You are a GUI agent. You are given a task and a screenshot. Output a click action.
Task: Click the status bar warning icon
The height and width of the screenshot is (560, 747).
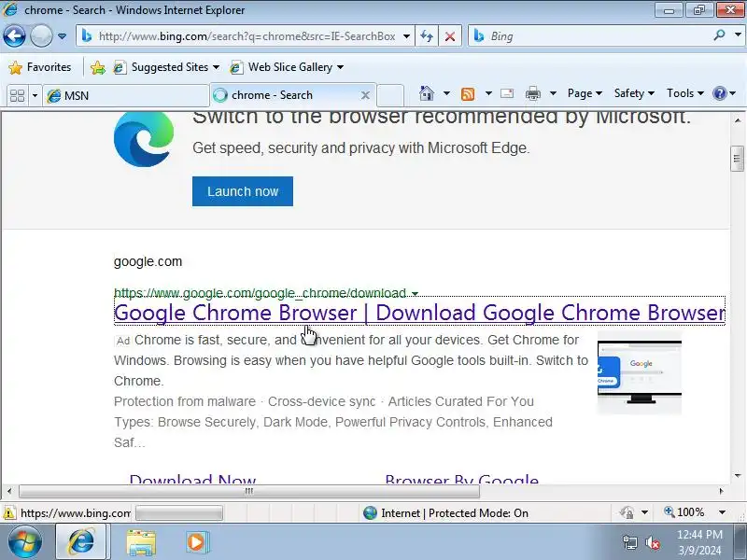tap(9, 513)
